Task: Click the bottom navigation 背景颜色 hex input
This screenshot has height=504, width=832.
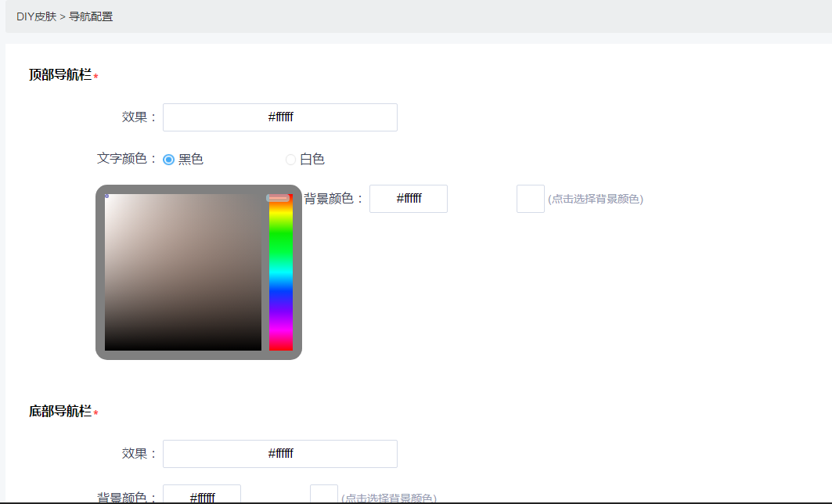Action: pyautogui.click(x=202, y=495)
